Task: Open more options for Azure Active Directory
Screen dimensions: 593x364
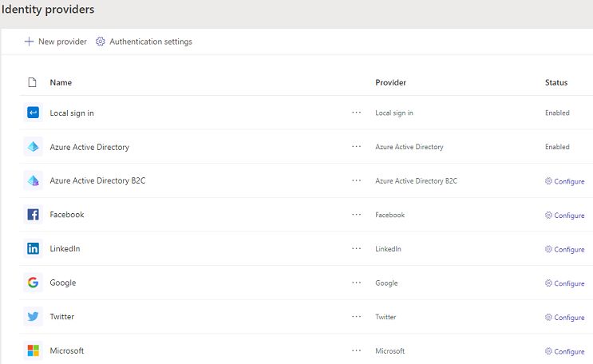Action: (x=356, y=147)
